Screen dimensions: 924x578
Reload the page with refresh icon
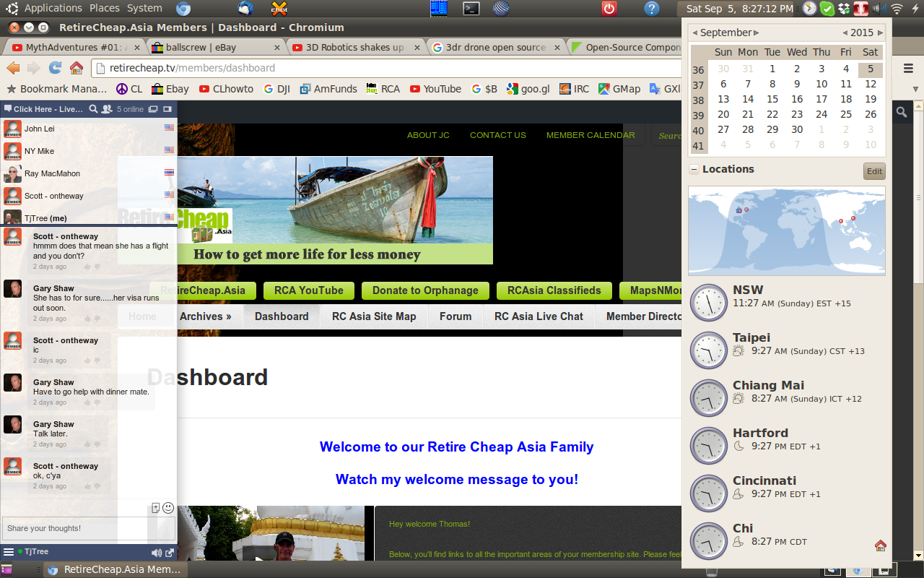(55, 68)
